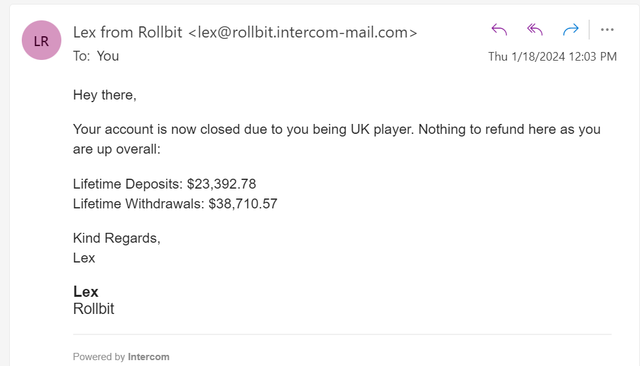Image resolution: width=640 pixels, height=366 pixels.
Task: Click the Powered by footer text
Action: tap(99, 357)
